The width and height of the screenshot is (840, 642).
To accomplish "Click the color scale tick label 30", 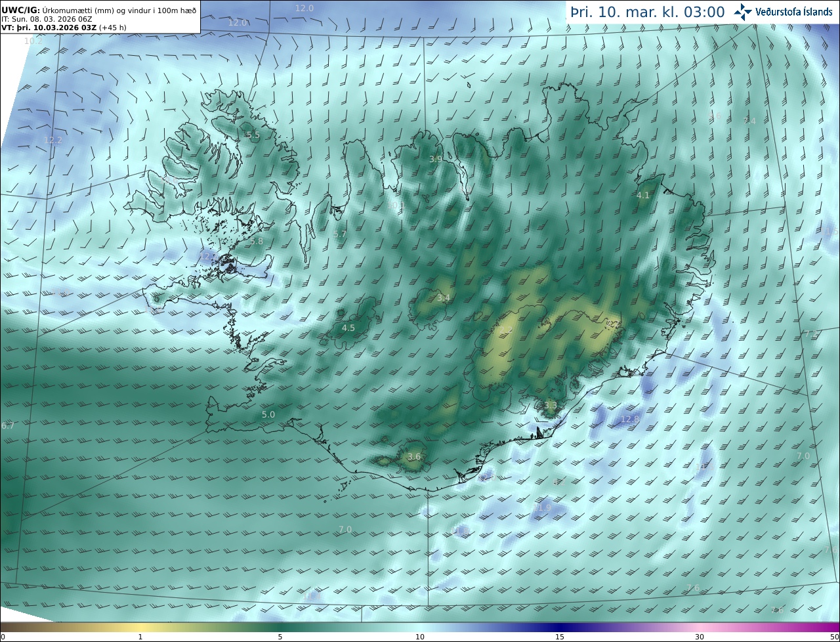I will coord(700,637).
